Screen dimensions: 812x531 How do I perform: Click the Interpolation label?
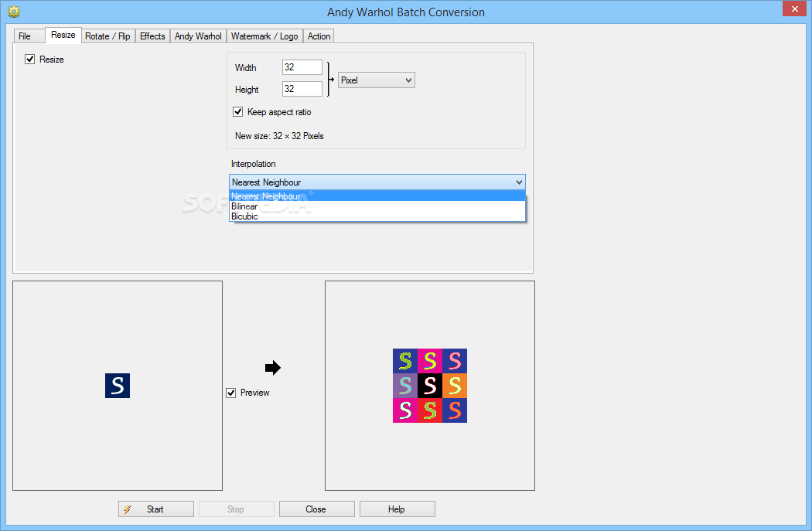253,164
